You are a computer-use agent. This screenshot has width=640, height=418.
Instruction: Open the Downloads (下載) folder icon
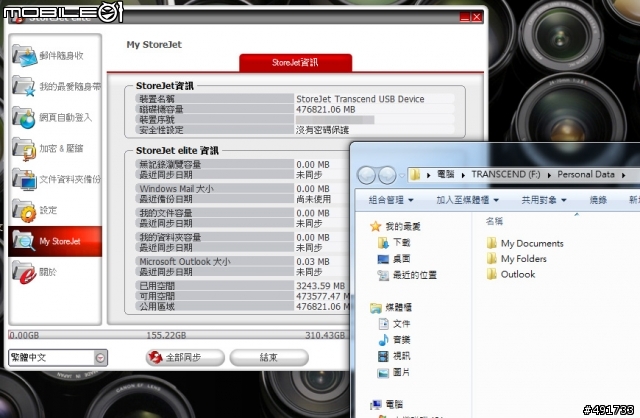click(x=383, y=242)
